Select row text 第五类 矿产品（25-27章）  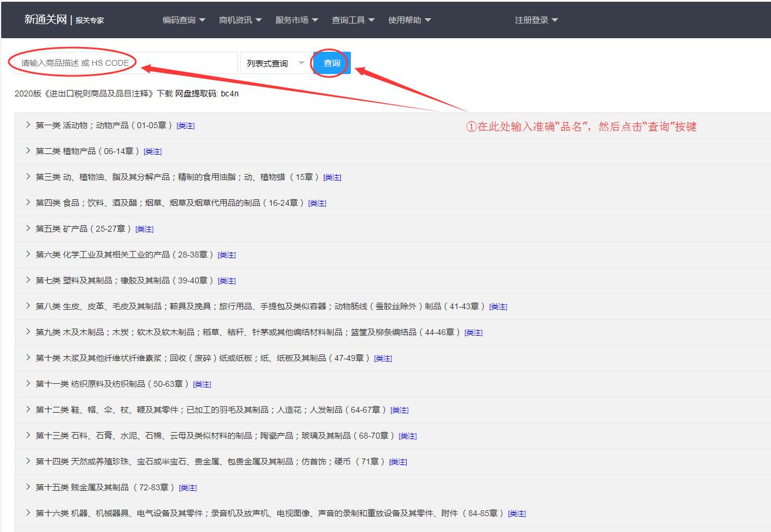84,229
